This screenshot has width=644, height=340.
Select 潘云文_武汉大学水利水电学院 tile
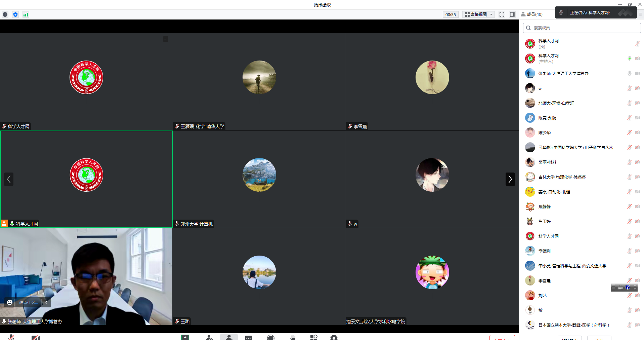432,277
